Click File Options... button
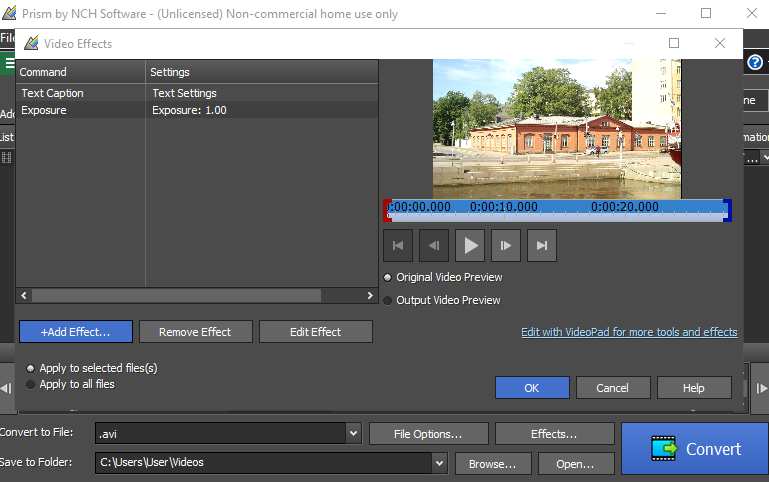The height and width of the screenshot is (482, 769). coord(429,434)
